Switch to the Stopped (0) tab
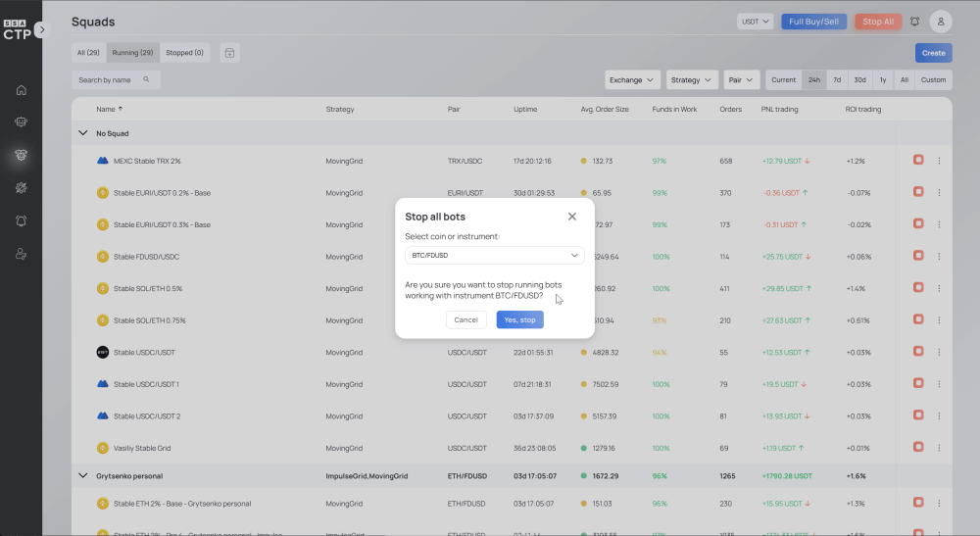The width and height of the screenshot is (980, 536). [184, 53]
